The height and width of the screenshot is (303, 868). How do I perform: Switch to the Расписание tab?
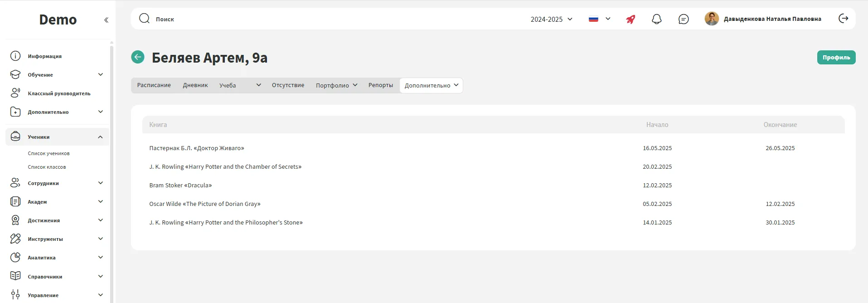pos(154,85)
